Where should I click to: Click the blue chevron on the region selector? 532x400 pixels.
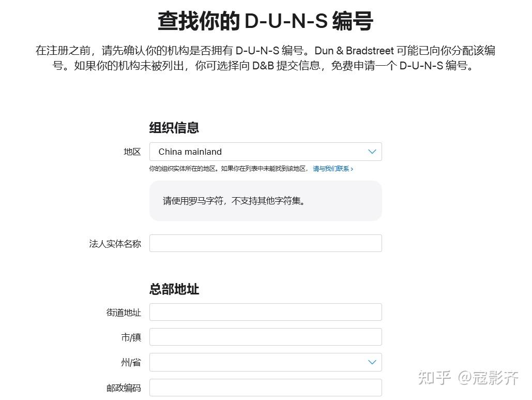click(x=371, y=152)
